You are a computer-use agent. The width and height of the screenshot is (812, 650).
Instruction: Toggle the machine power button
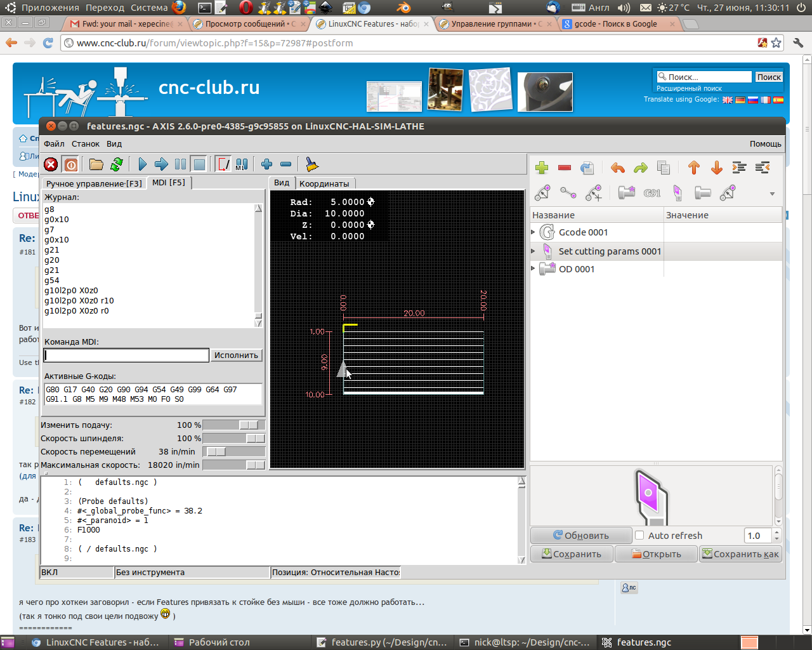71,165
